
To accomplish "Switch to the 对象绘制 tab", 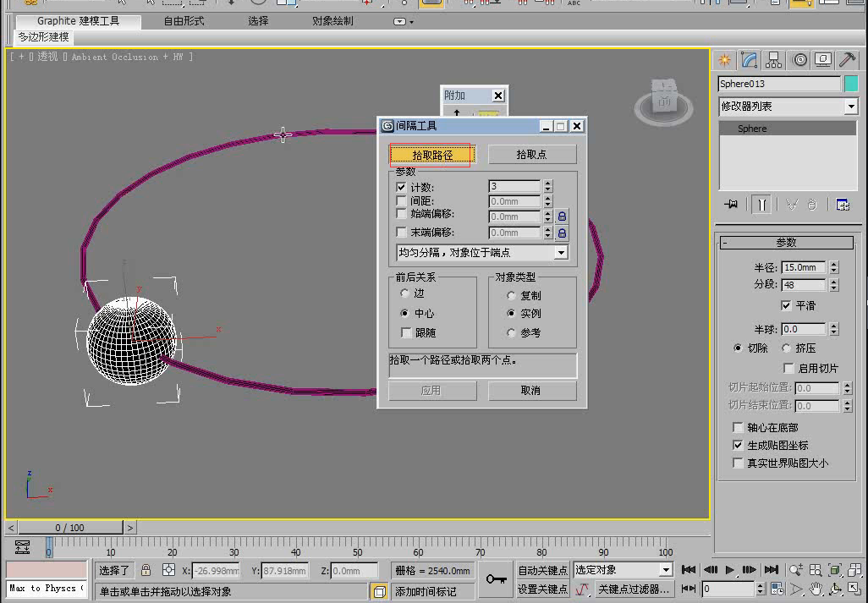I will (332, 21).
